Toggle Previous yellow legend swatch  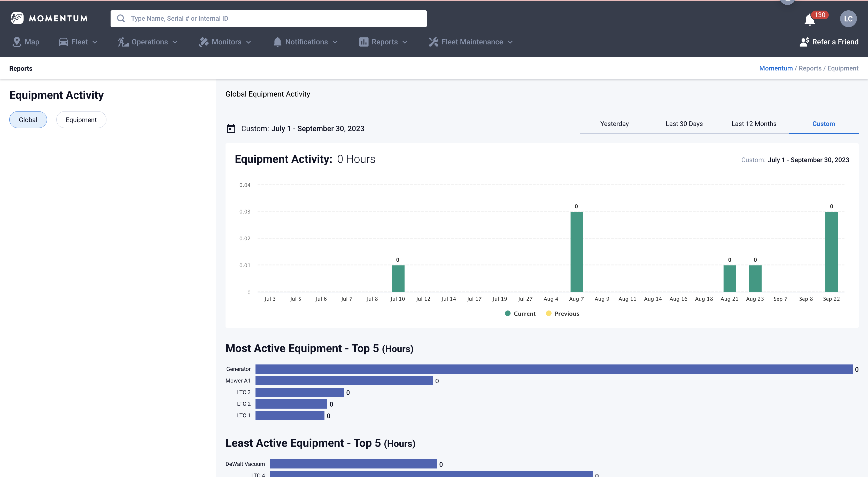click(x=548, y=313)
